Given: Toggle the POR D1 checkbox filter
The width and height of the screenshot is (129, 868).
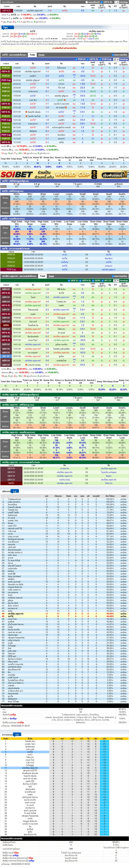Looking at the screenshot, I should [x=77, y=59].
